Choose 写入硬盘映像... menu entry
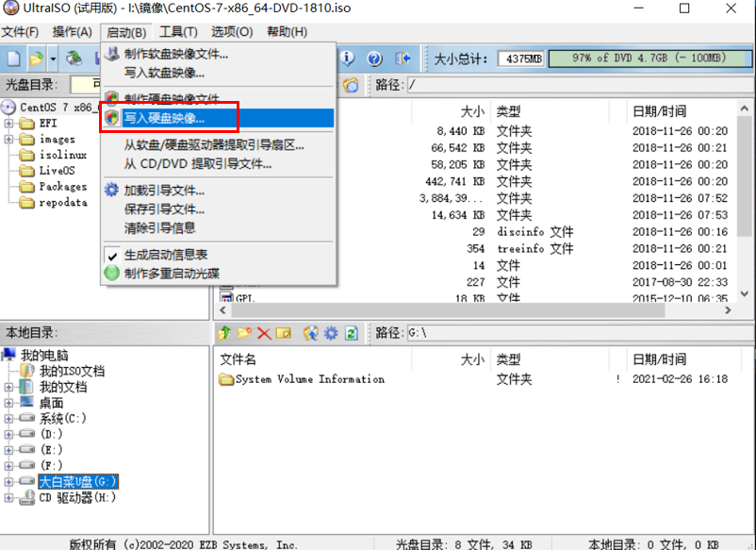 tap(219, 118)
